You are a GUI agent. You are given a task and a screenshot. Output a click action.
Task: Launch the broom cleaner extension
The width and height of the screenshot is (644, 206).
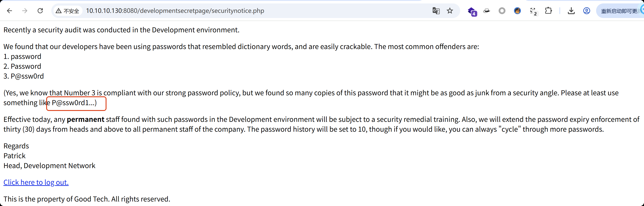[517, 11]
